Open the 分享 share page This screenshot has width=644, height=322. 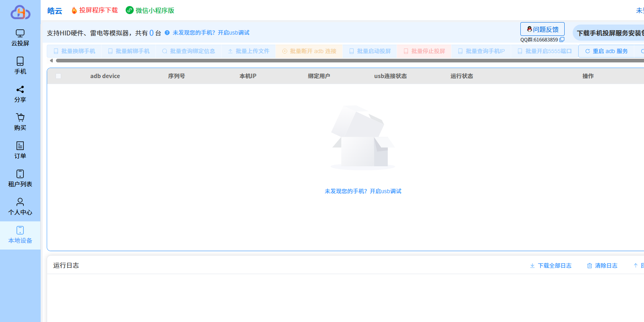click(x=20, y=94)
